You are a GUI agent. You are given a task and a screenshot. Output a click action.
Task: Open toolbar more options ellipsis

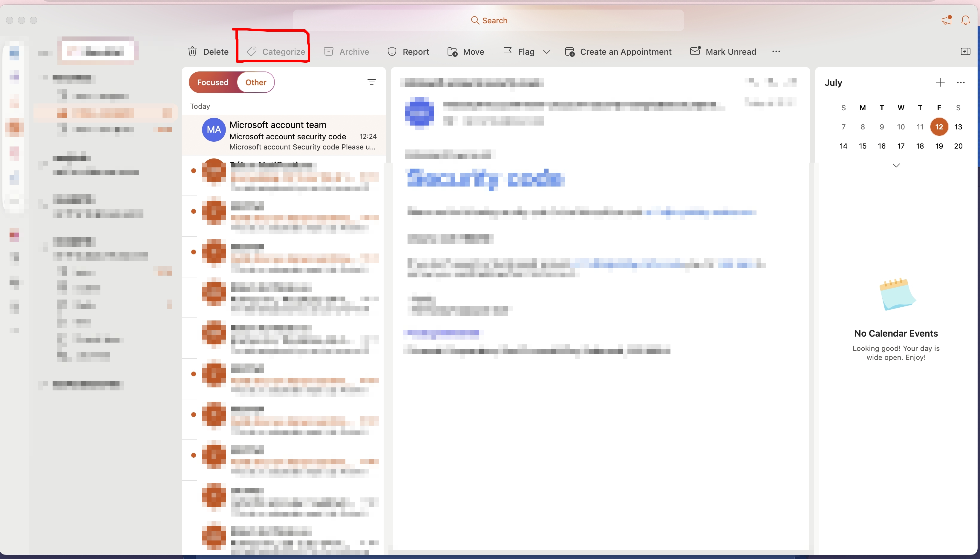coord(776,51)
